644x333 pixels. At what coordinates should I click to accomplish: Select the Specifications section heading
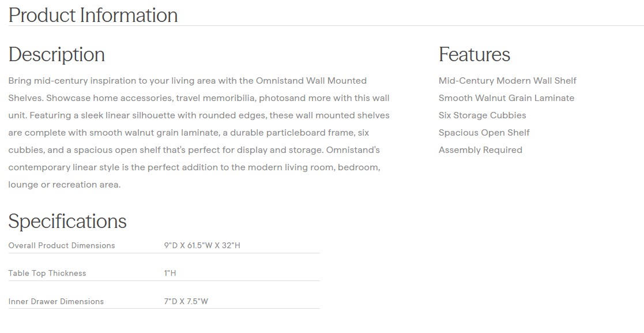tap(67, 221)
